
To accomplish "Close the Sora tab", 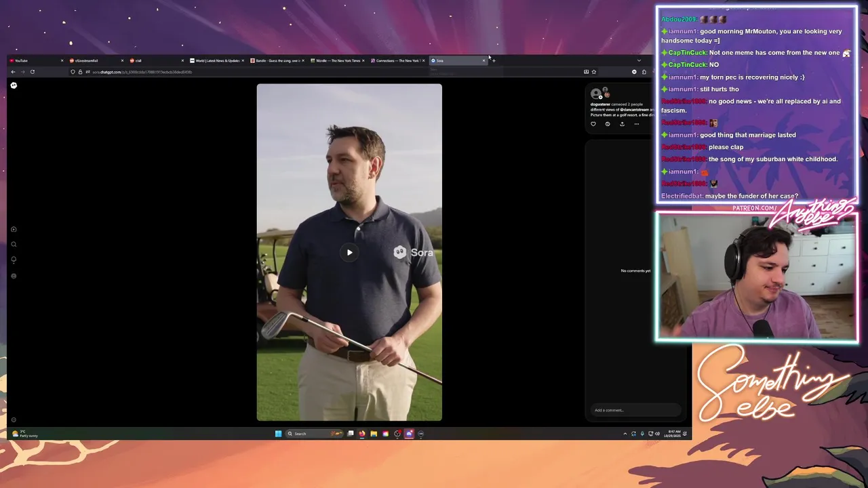I will tap(484, 60).
